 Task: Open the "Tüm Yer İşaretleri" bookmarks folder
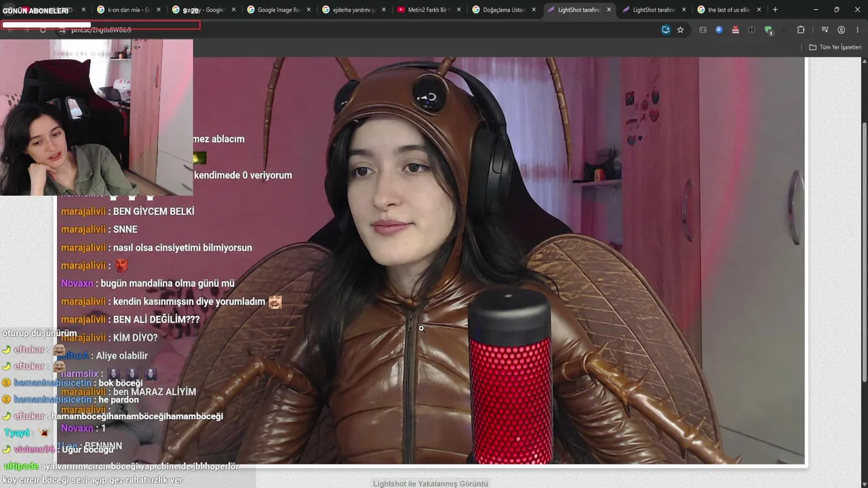pos(835,47)
